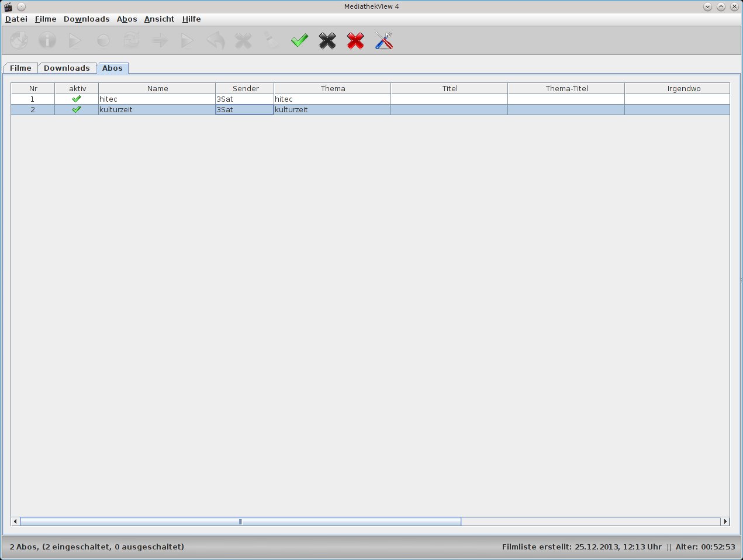Select the 3Sat sender cell of kulturzeit
This screenshot has width=743, height=560.
(x=244, y=109)
